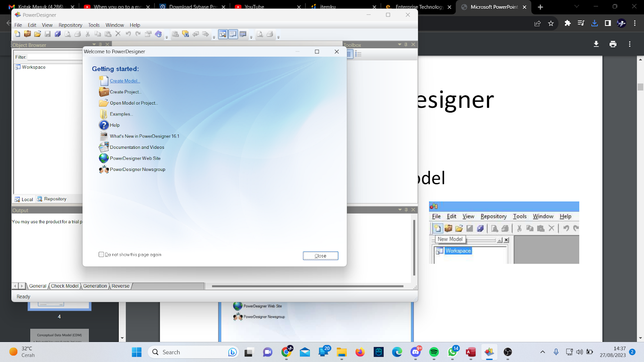Screen dimensions: 644x362
Task: Show hidden system tray icons chevron
Action: tap(543, 352)
